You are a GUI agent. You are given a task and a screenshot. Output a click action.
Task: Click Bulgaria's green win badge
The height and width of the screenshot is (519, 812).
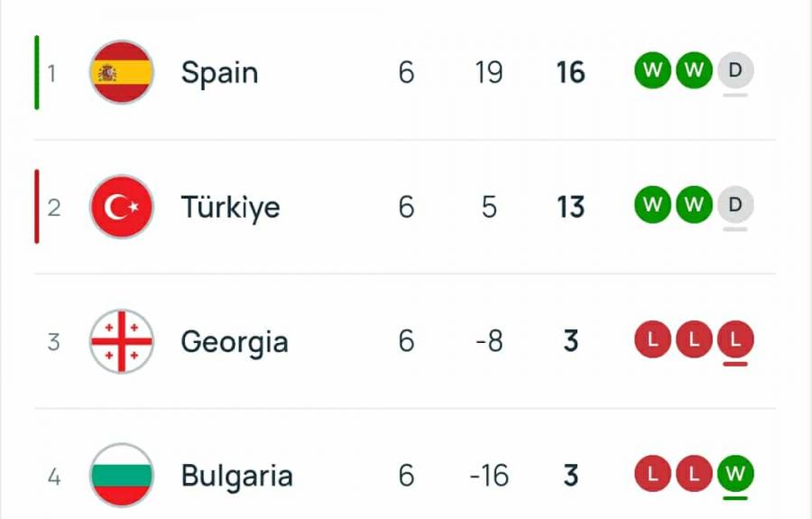pos(735,474)
